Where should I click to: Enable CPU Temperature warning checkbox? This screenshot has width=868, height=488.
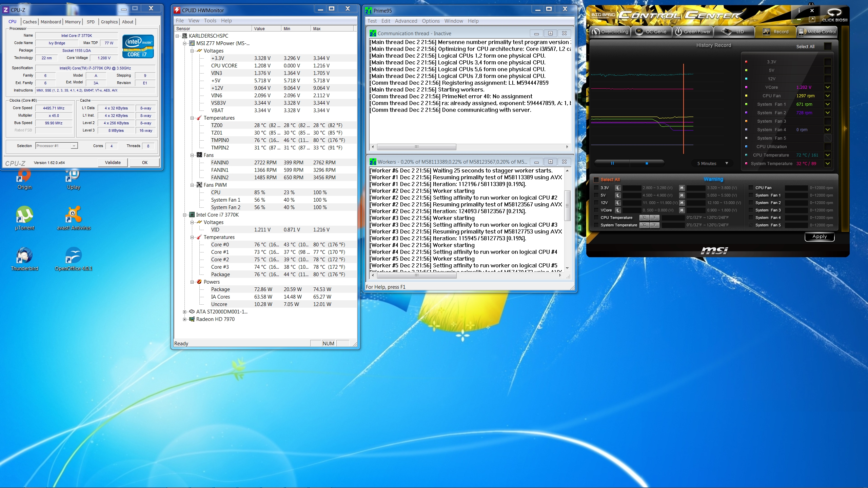(x=596, y=218)
